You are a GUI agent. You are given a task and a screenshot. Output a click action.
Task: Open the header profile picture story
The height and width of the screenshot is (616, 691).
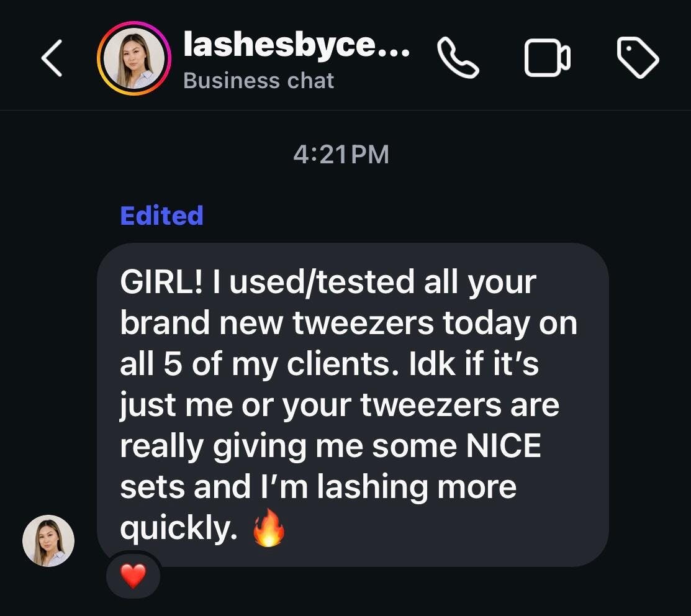point(134,60)
